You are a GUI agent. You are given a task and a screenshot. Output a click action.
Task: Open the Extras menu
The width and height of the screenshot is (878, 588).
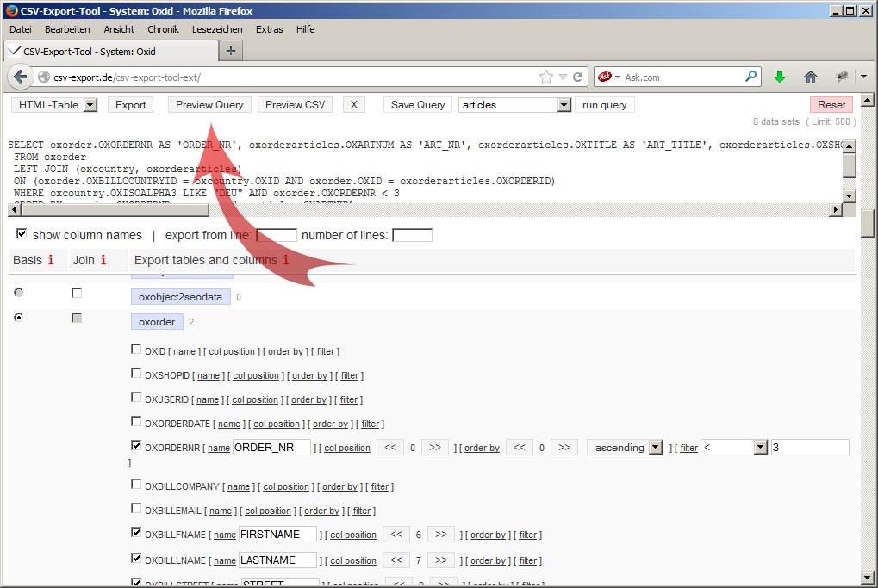[270, 29]
